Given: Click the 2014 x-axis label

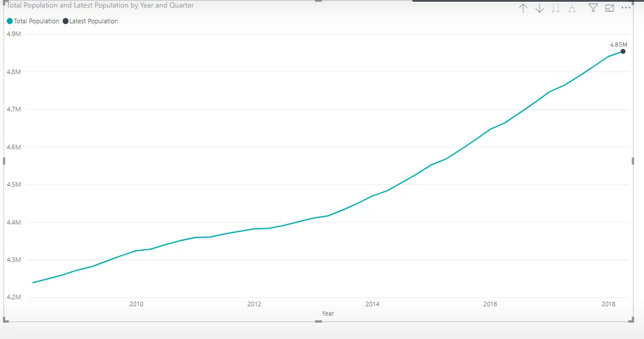Looking at the screenshot, I should (373, 304).
